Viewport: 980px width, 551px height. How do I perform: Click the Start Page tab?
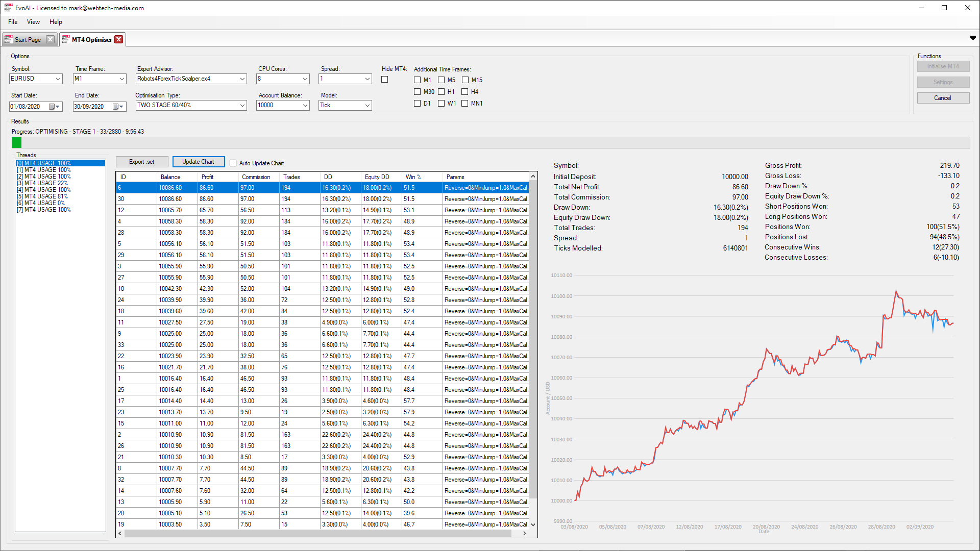pyautogui.click(x=27, y=39)
